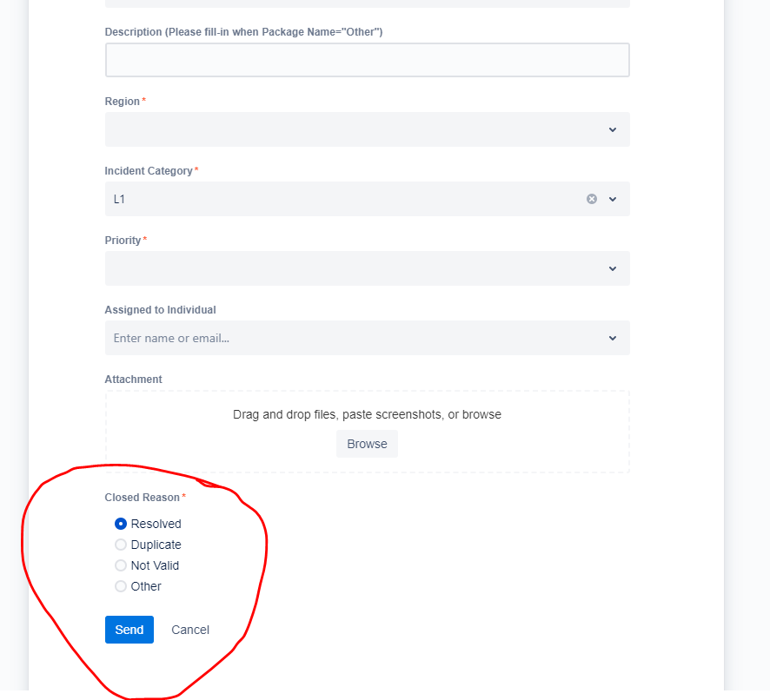The image size is (770, 700).
Task: Open the Region dropdown
Action: 368,129
